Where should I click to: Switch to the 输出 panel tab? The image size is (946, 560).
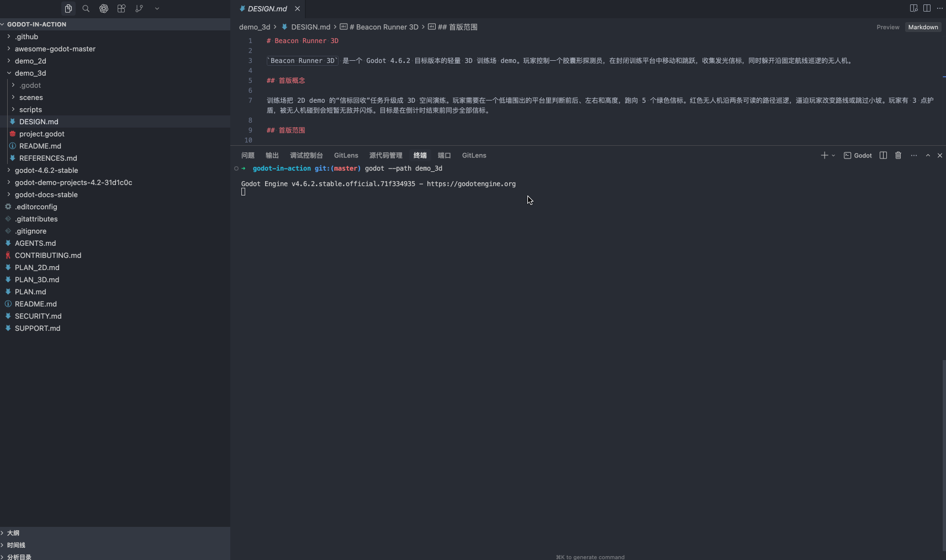(x=271, y=155)
